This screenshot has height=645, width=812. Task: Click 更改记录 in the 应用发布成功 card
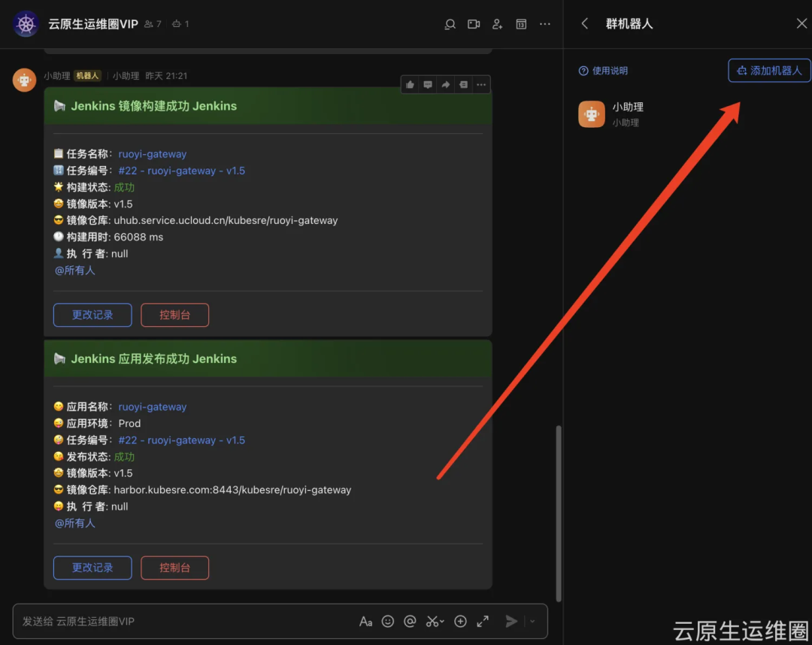[x=92, y=568]
